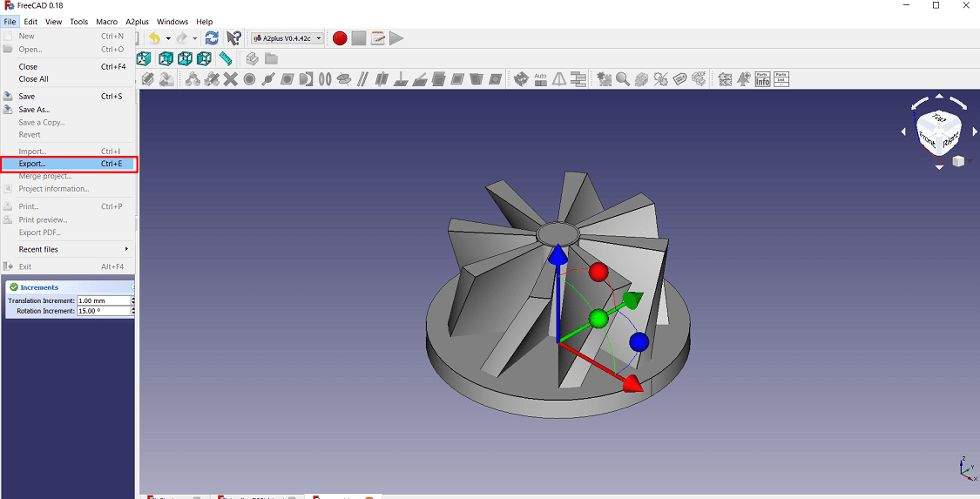Click the green Y-axis arrow cone
The height and width of the screenshot is (499, 980).
633,301
